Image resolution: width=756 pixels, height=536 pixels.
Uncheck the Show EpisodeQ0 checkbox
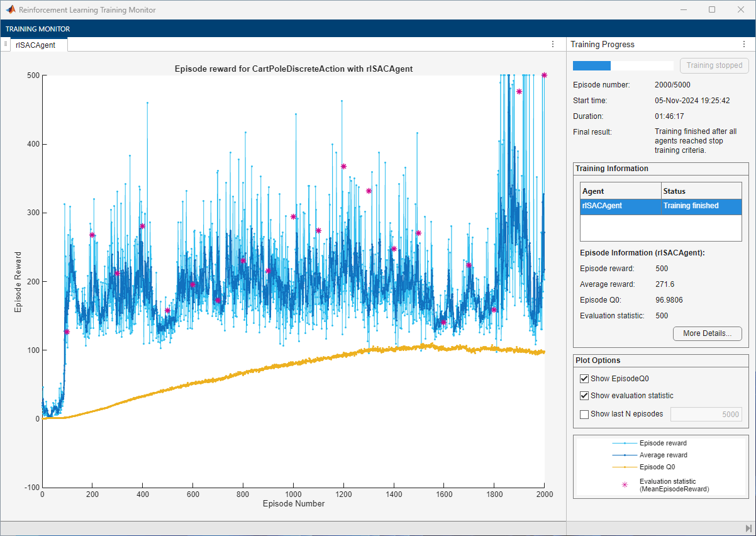click(x=584, y=379)
